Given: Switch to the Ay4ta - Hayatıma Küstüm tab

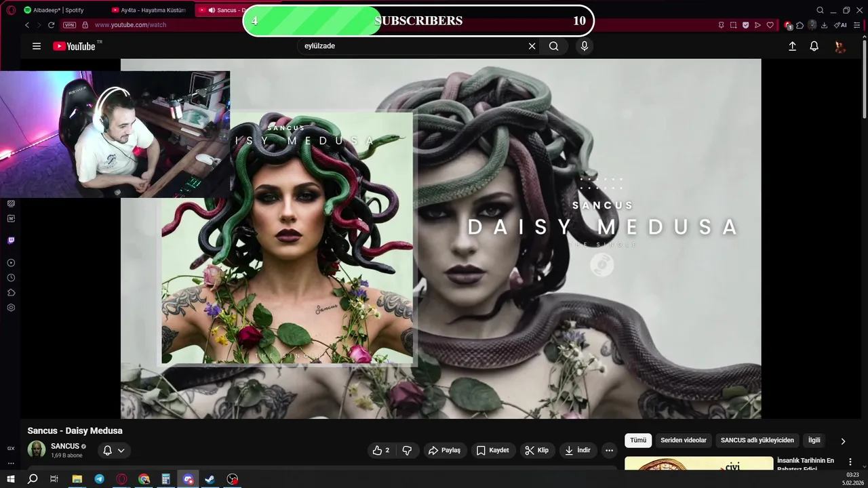Looking at the screenshot, I should pos(149,10).
